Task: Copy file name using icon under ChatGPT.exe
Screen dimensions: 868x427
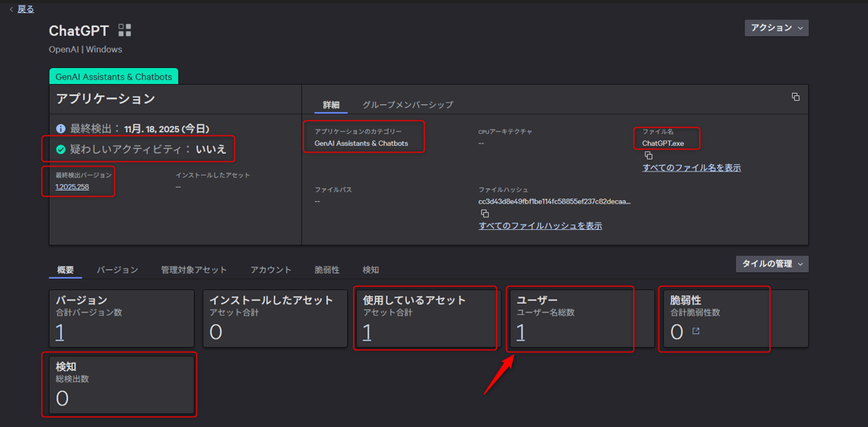Action: pos(648,156)
